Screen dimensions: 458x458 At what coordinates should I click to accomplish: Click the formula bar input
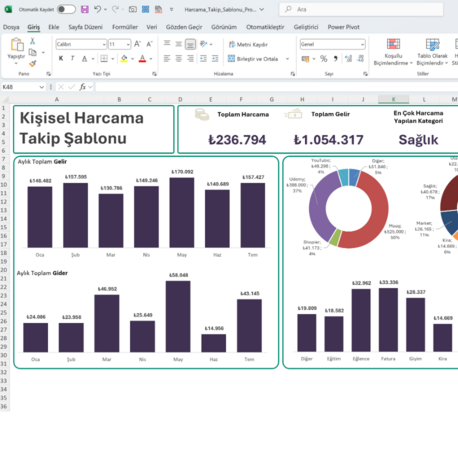(277, 87)
